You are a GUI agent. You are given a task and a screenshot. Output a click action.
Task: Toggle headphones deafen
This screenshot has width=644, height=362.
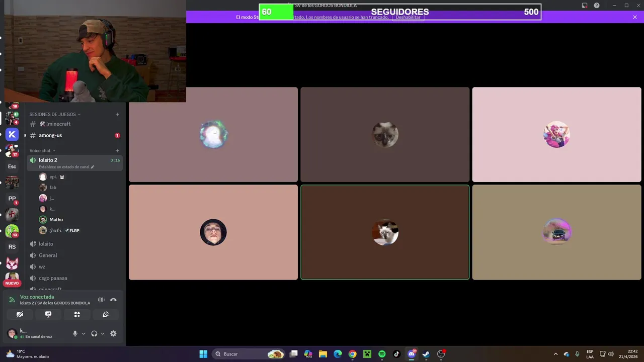click(x=94, y=333)
